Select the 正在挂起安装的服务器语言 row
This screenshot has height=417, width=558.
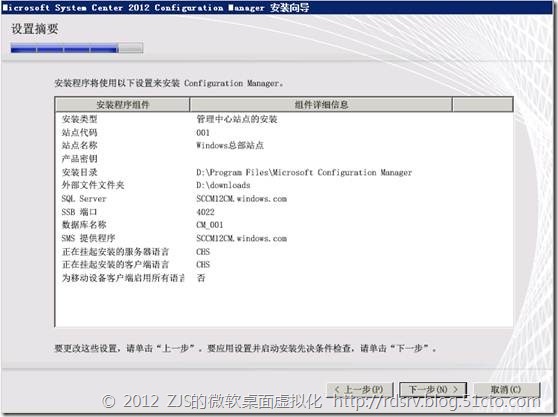click(x=115, y=252)
